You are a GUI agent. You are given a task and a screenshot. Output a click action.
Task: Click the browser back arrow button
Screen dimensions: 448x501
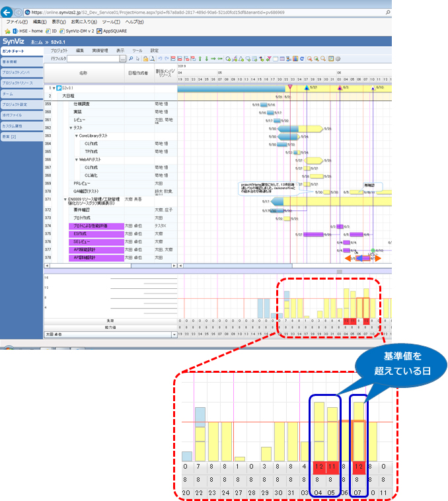[x=7, y=12]
